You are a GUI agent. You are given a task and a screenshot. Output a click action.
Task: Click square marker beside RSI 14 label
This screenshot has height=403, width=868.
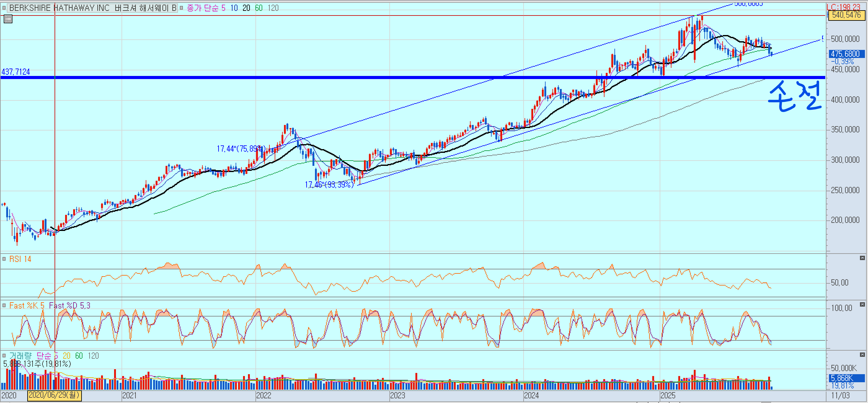pos(4,259)
